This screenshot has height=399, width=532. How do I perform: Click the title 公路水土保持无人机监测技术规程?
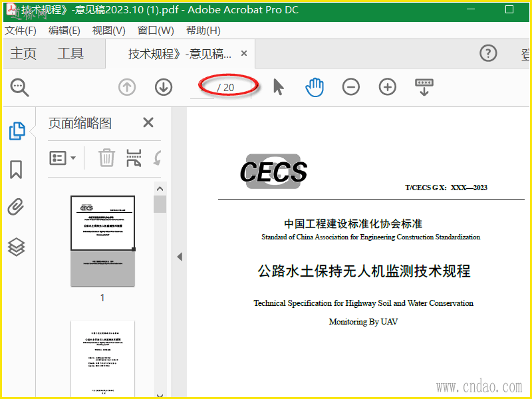(x=364, y=271)
